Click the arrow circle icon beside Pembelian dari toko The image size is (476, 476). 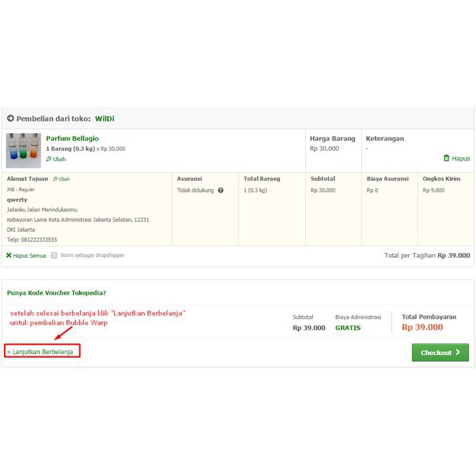10,118
